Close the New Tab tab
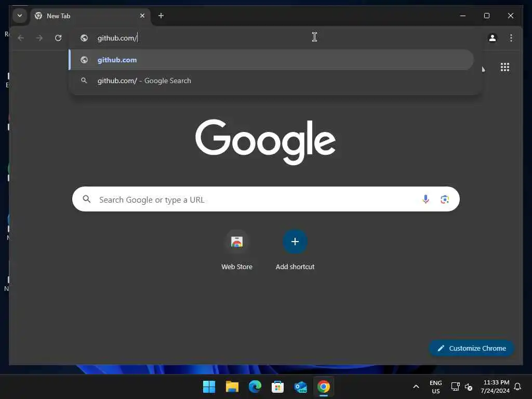The width and height of the screenshot is (532, 399). coord(142,16)
